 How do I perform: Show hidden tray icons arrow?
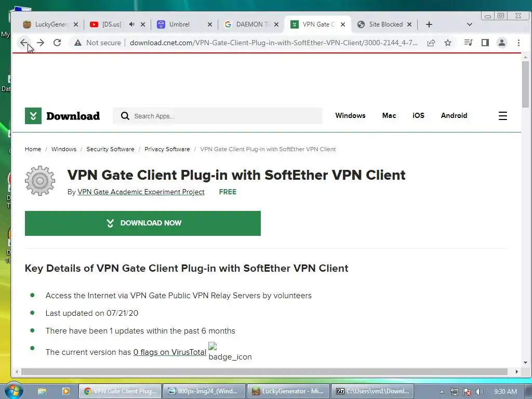[x=442, y=392]
